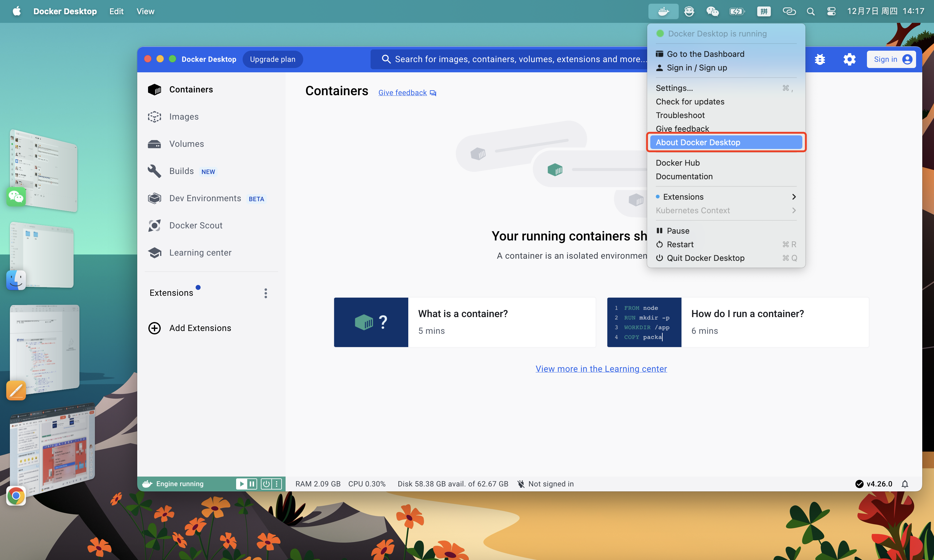The height and width of the screenshot is (560, 934).
Task: Toggle Docker Desktop running status indicator
Action: pyautogui.click(x=659, y=33)
